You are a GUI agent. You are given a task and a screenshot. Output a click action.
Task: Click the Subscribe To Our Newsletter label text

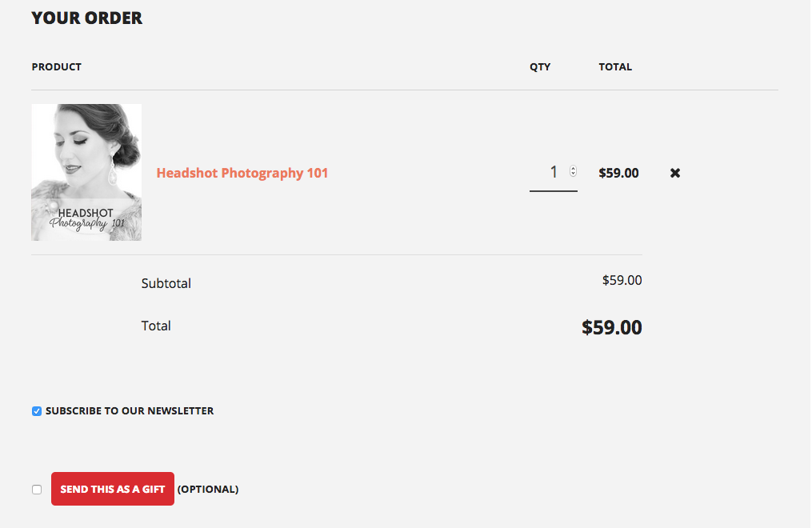130,411
